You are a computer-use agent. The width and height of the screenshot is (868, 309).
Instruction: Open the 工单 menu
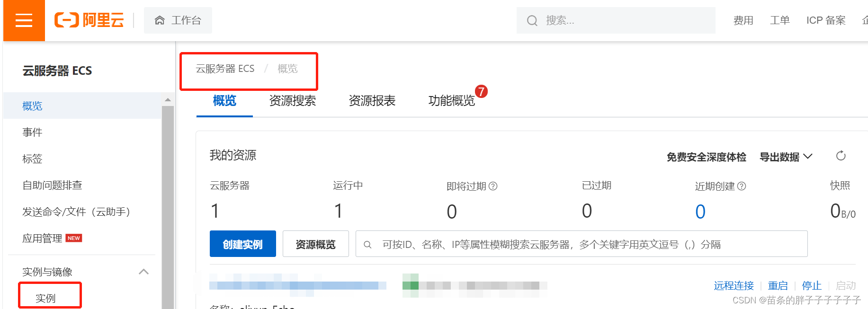pyautogui.click(x=779, y=20)
